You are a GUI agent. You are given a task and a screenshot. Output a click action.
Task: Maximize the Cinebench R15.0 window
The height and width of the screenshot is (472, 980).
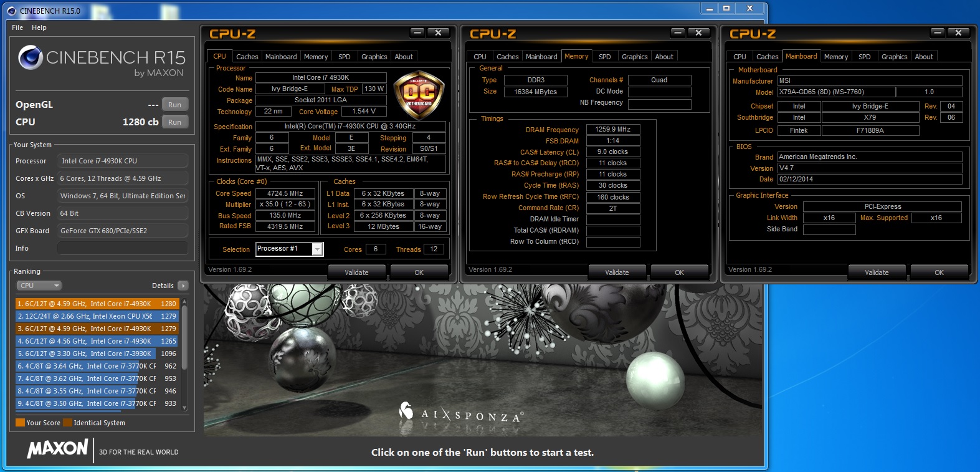(x=726, y=8)
